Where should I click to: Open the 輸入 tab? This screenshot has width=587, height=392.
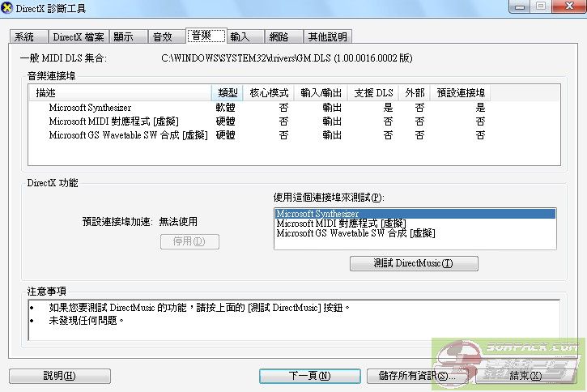point(240,36)
